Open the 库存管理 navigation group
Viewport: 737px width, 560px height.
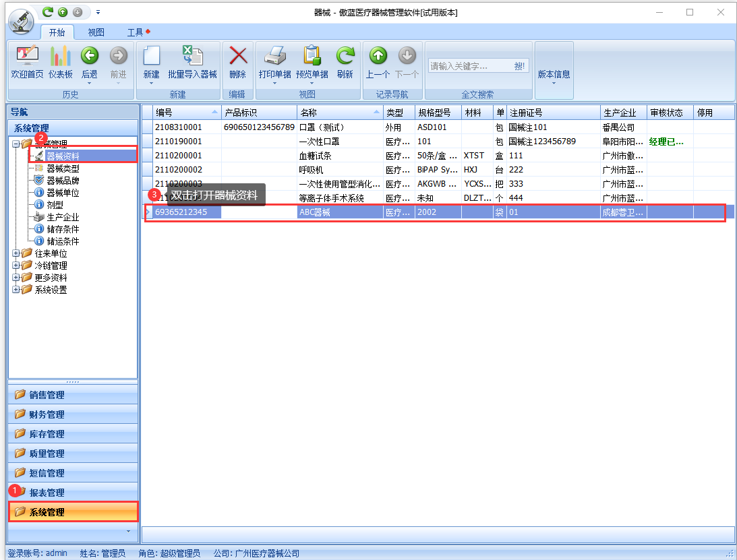coord(73,434)
